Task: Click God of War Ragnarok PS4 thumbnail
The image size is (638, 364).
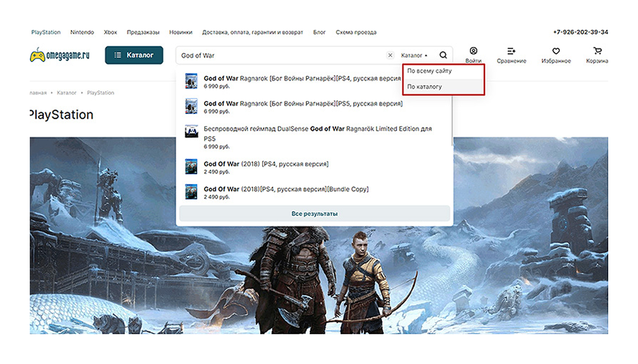Action: coord(191,81)
